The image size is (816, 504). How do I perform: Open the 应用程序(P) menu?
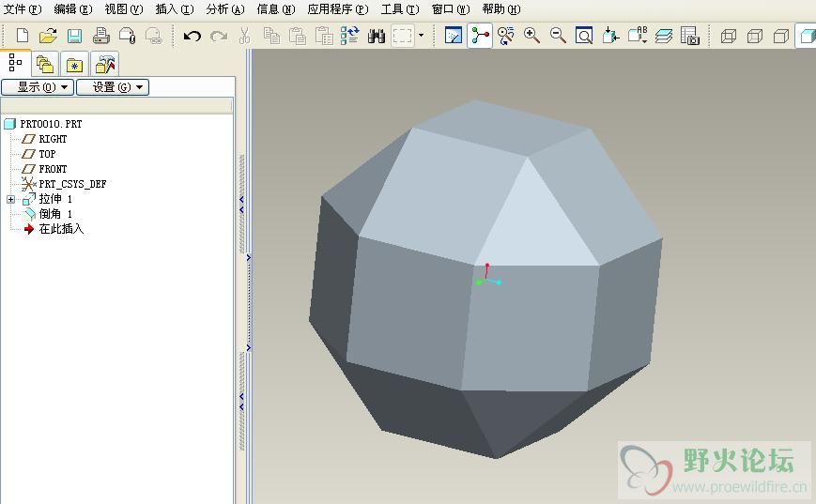(338, 9)
